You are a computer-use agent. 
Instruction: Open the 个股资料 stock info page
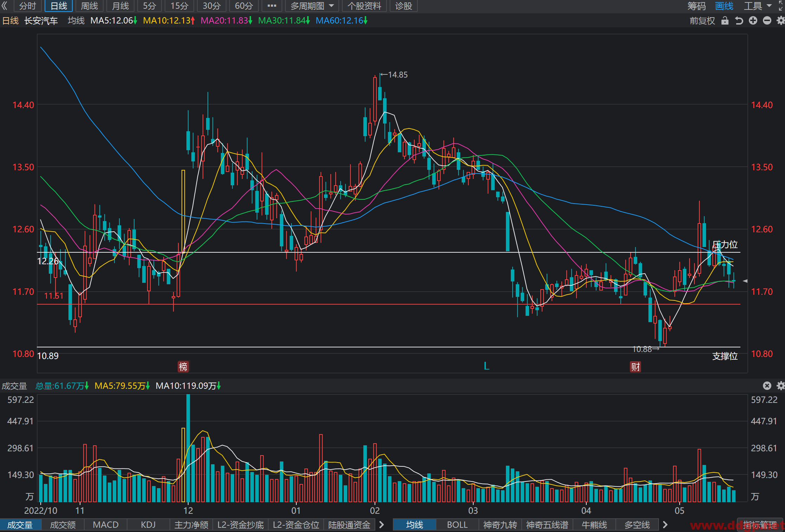click(x=364, y=6)
